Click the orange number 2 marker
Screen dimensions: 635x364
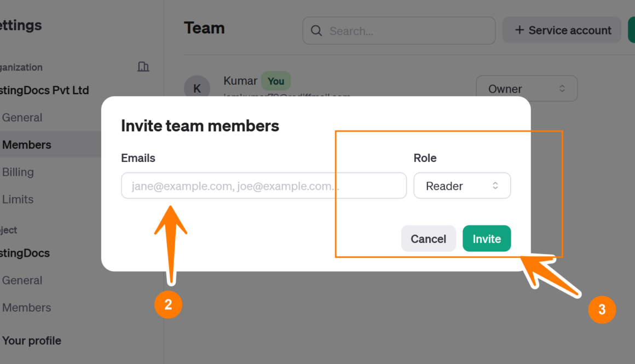[168, 304]
